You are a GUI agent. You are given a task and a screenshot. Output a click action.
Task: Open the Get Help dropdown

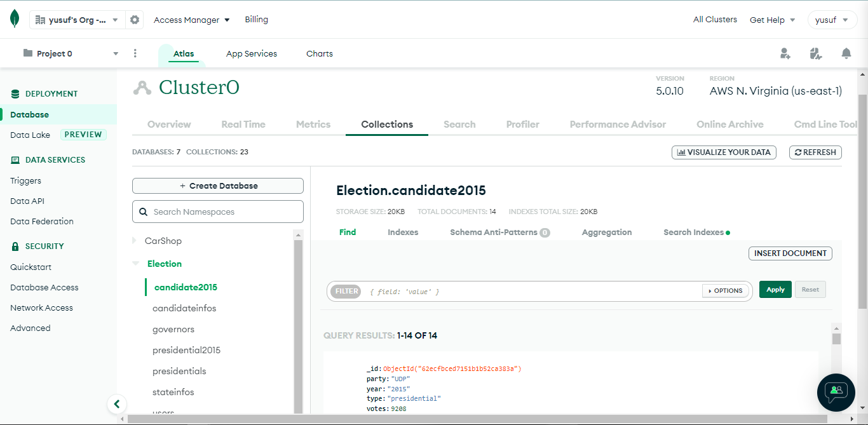(x=772, y=20)
